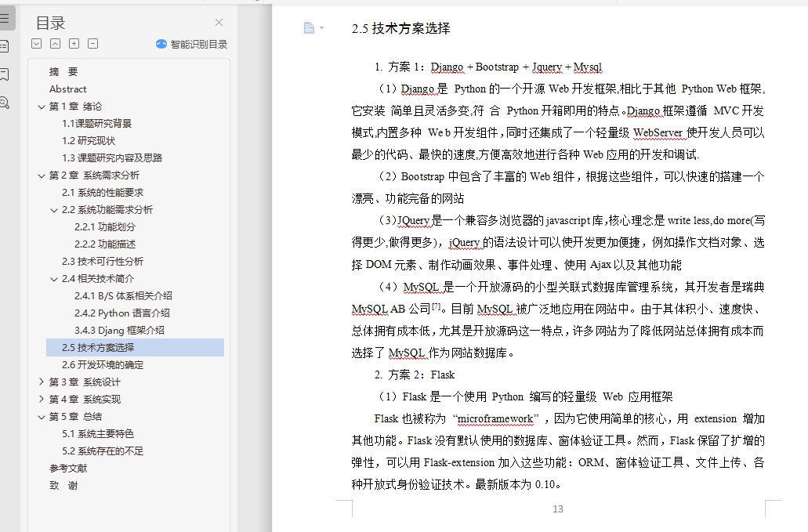Expand the 第3章 系统设计 chevron
The height and width of the screenshot is (532, 808).
pos(42,382)
